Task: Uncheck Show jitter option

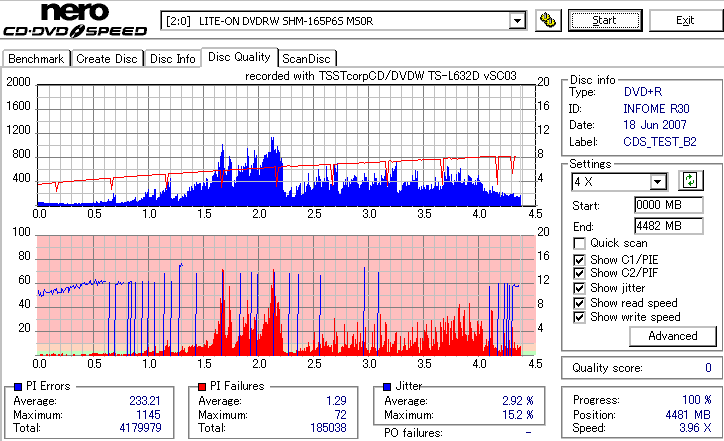Action: point(579,288)
